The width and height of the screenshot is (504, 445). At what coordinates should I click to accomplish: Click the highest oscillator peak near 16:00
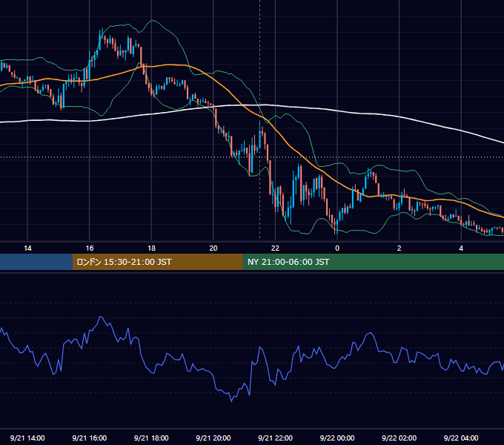[101, 317]
